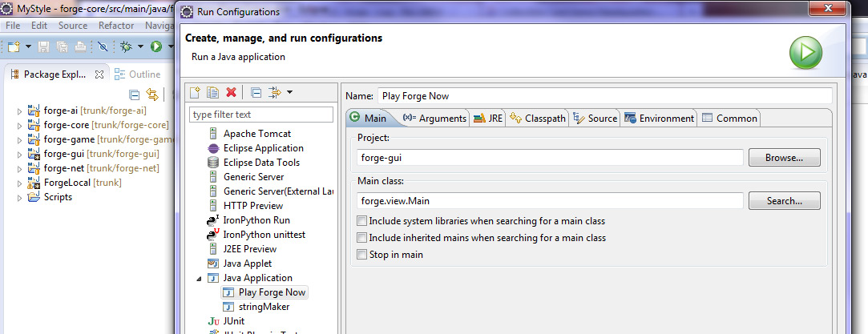Collapse all configurations in dialog tree
Viewport: 868px width, 334px height.
tap(255, 92)
